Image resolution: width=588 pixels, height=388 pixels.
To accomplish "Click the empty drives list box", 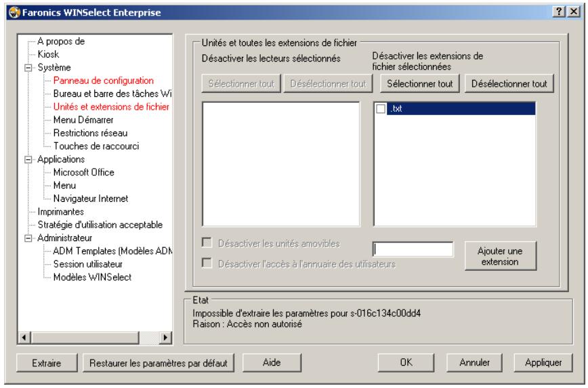I will tap(281, 164).
